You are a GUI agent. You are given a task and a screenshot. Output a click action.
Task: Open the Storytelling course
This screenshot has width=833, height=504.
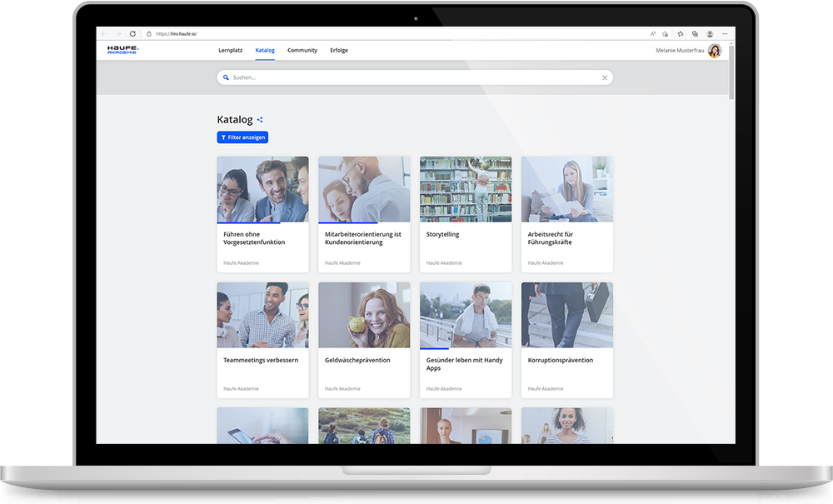tap(465, 213)
